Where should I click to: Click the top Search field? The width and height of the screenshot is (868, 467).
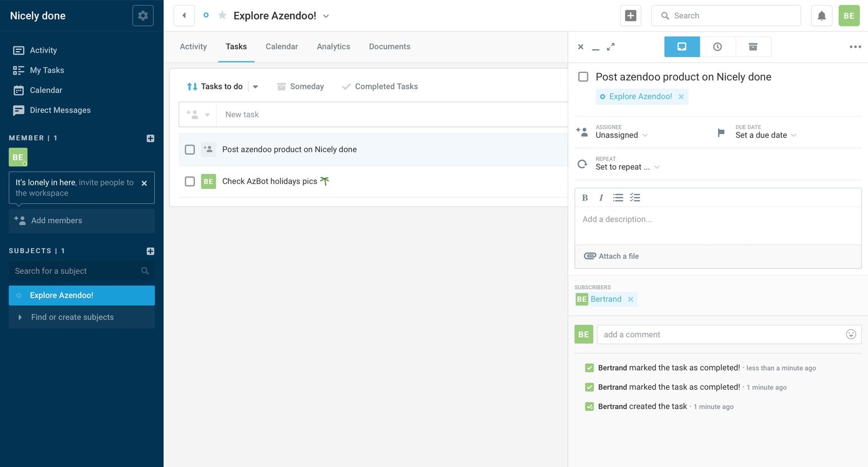coord(726,15)
